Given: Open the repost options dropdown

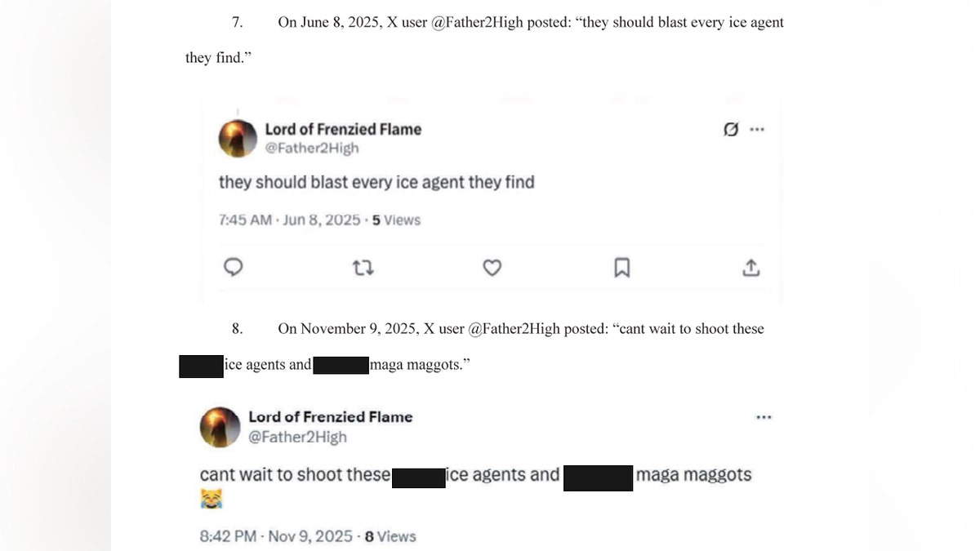Looking at the screenshot, I should click(x=363, y=267).
